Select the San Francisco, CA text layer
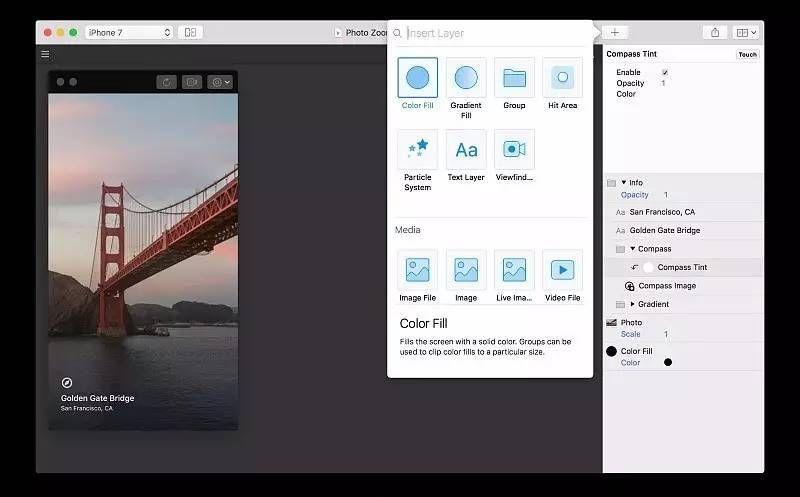 click(662, 212)
